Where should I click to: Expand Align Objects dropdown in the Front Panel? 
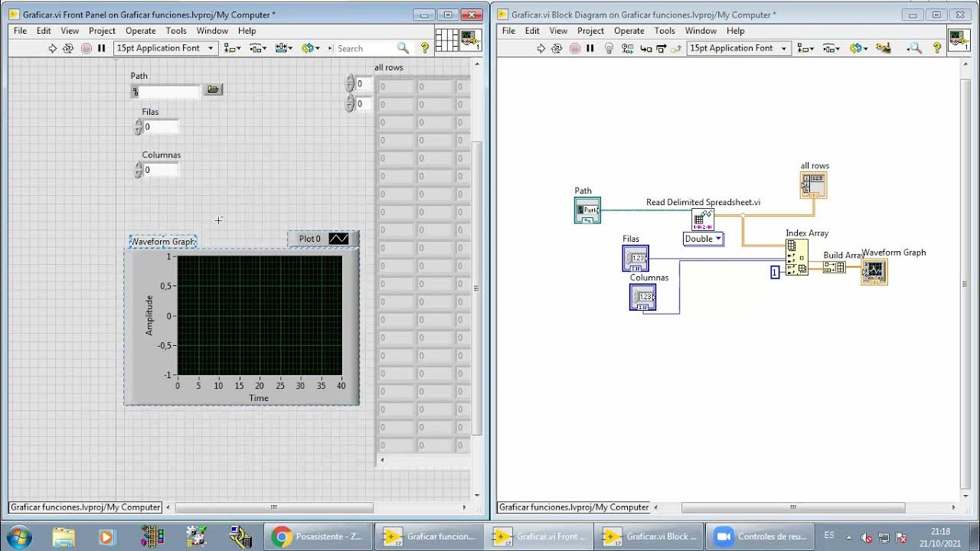(232, 48)
